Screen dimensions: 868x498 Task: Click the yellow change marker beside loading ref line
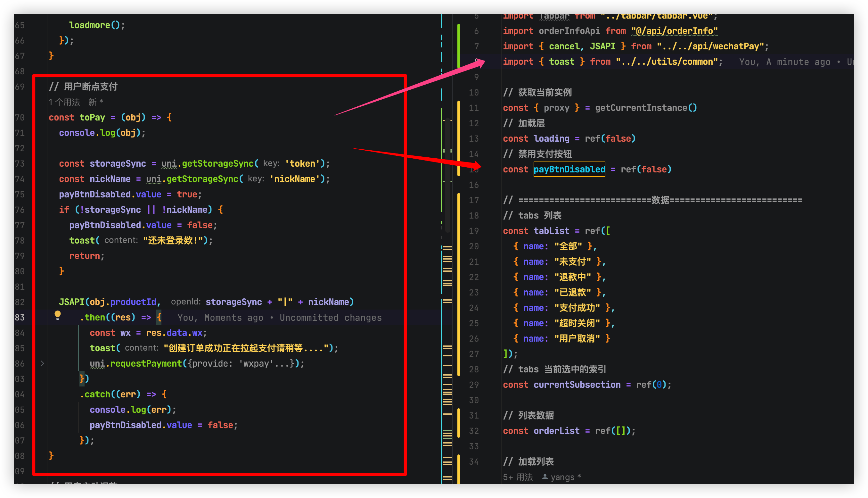tap(458, 138)
